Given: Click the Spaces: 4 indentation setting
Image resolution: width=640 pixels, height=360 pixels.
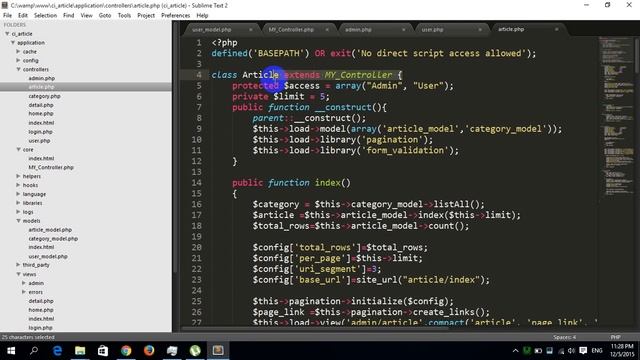Looking at the screenshot, I should pos(564,337).
